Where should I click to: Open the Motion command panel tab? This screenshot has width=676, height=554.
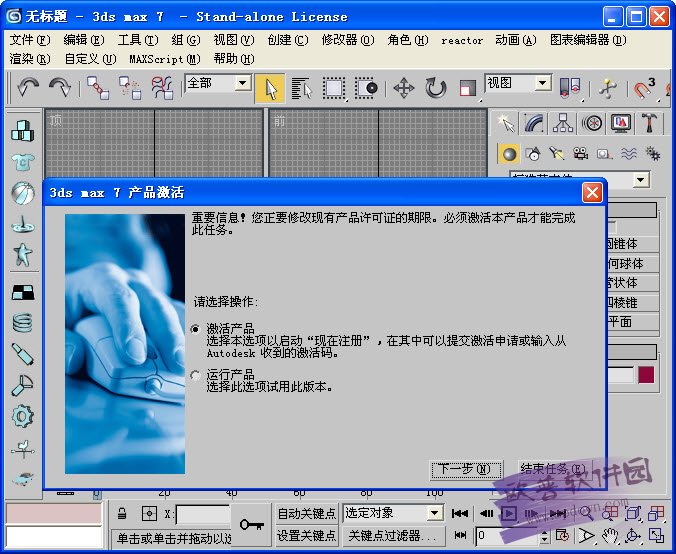click(592, 123)
